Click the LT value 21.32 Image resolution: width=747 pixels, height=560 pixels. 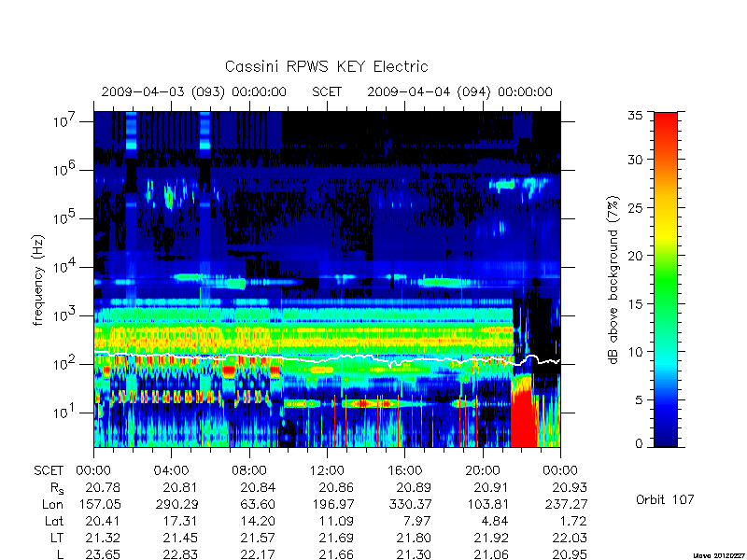tap(103, 538)
